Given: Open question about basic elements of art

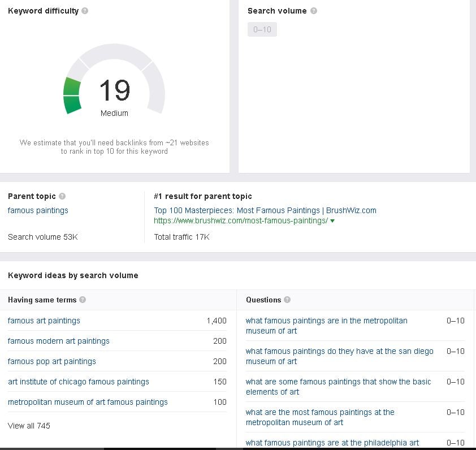Looking at the screenshot, I should 338,387.
